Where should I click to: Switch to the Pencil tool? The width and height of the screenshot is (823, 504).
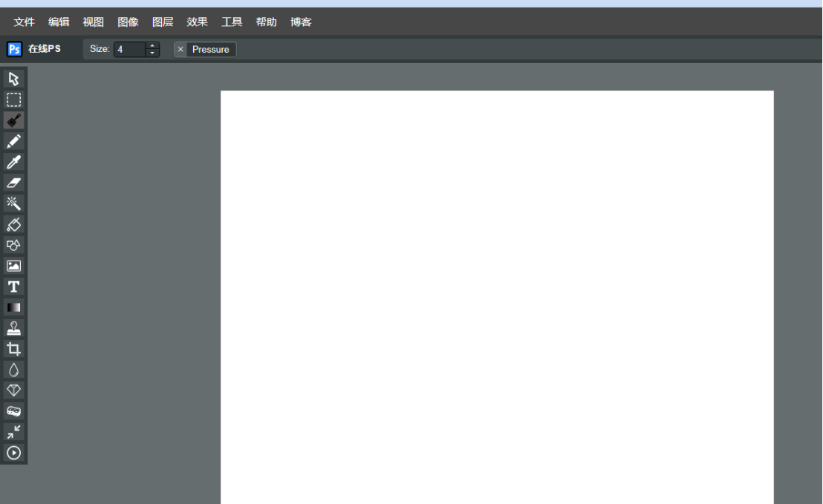coord(13,140)
